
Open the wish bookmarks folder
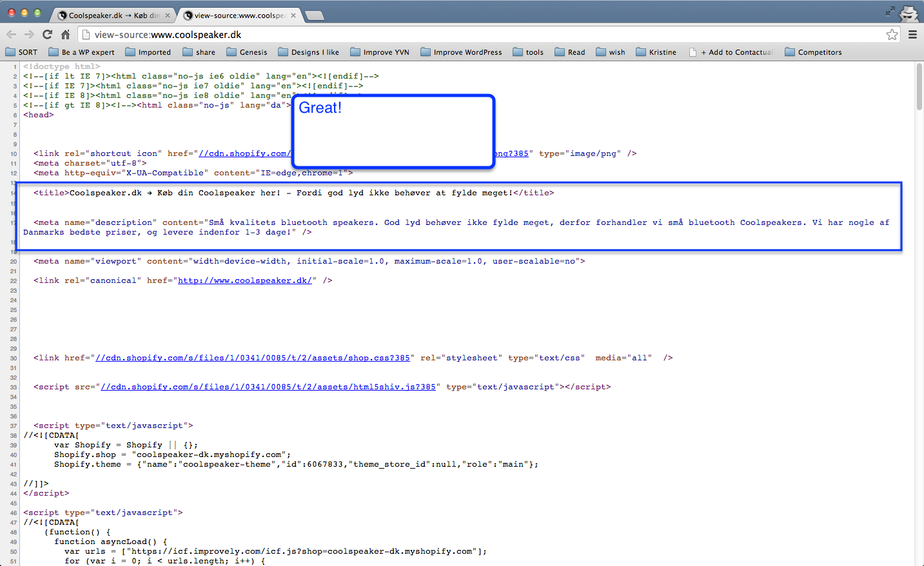coord(611,52)
